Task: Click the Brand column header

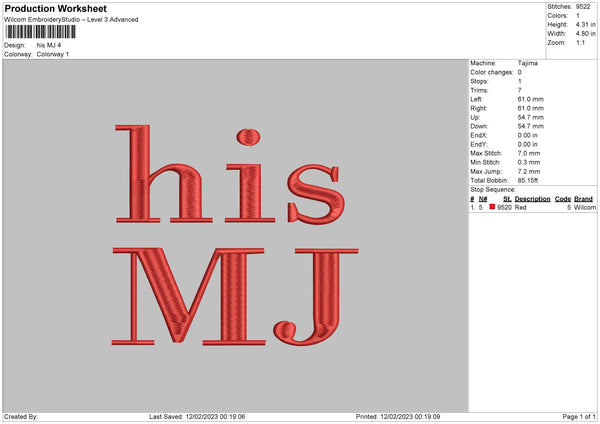Action: coord(583,199)
